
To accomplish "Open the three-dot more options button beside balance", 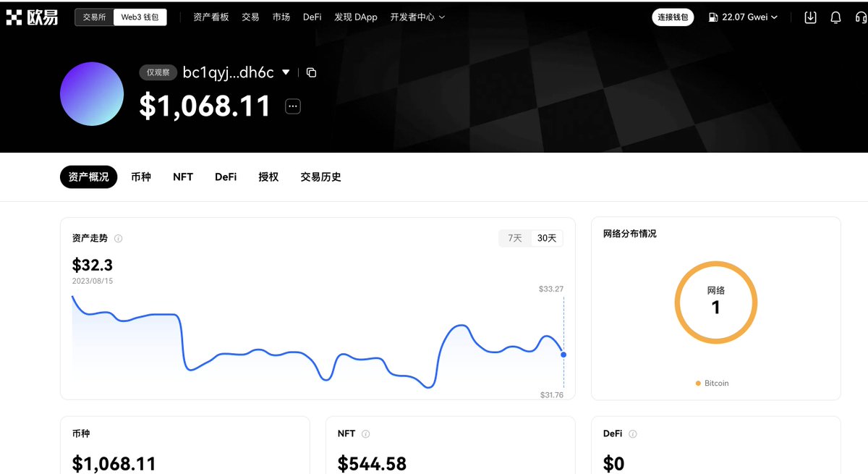I will [293, 106].
